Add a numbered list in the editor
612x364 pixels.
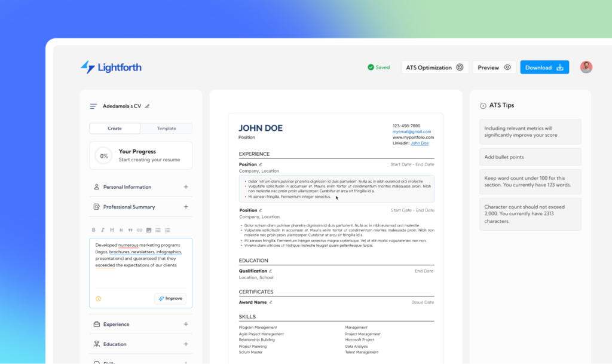pyautogui.click(x=167, y=230)
